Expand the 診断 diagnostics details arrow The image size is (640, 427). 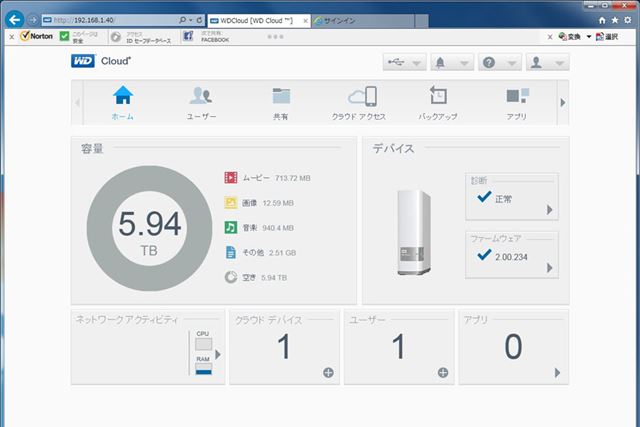[x=549, y=209]
